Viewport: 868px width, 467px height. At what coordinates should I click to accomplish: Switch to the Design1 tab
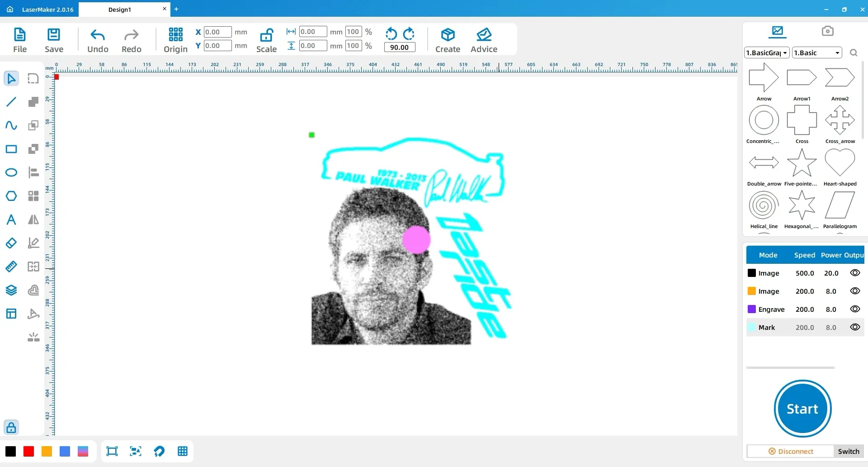tap(120, 10)
